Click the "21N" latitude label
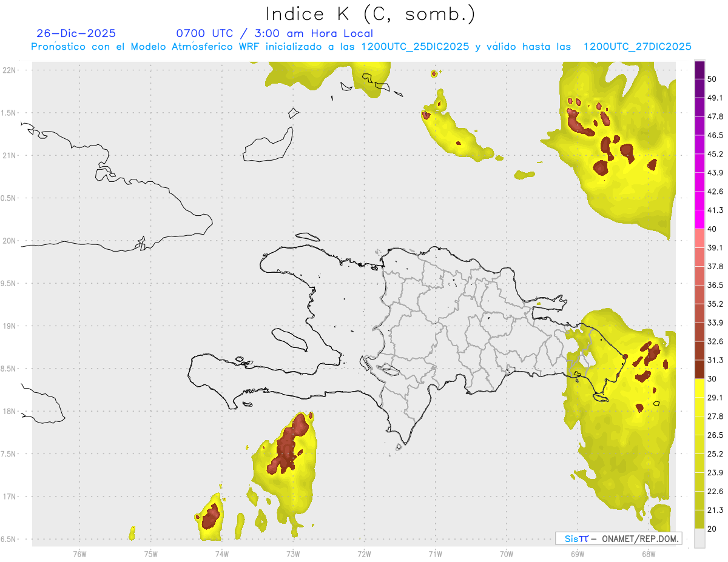Image resolution: width=728 pixels, height=562 pixels. pyautogui.click(x=8, y=155)
